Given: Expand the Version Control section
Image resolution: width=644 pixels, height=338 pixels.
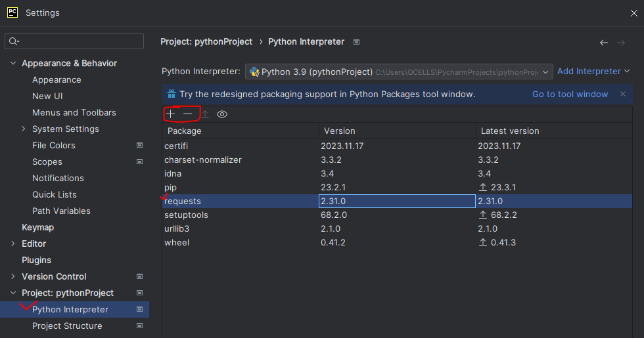Looking at the screenshot, I should pos(13,276).
